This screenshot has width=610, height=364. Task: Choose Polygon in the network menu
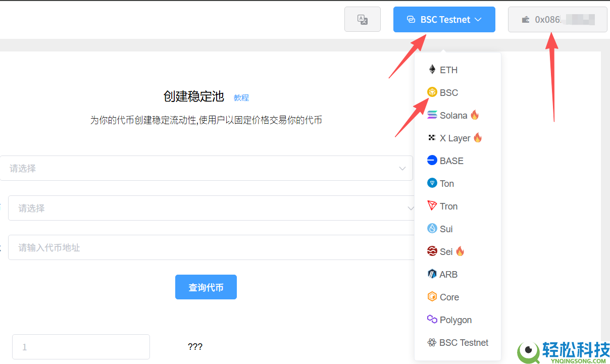(x=455, y=320)
